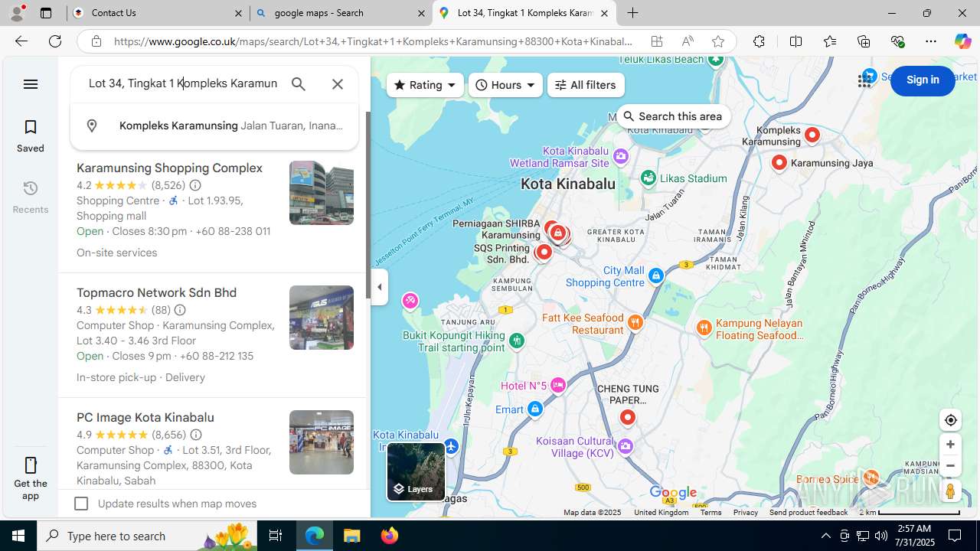The width and height of the screenshot is (980, 551).
Task: Open the Layers map type button
Action: pyautogui.click(x=416, y=471)
